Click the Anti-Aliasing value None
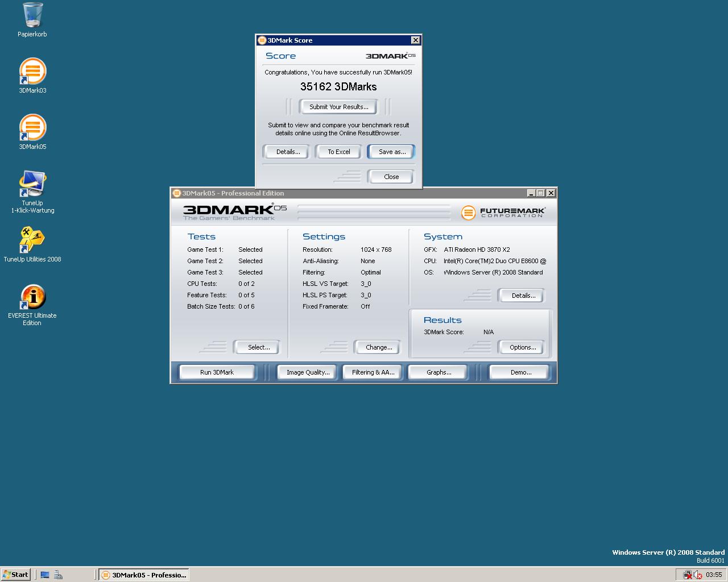Image resolution: width=728 pixels, height=582 pixels. (x=367, y=261)
